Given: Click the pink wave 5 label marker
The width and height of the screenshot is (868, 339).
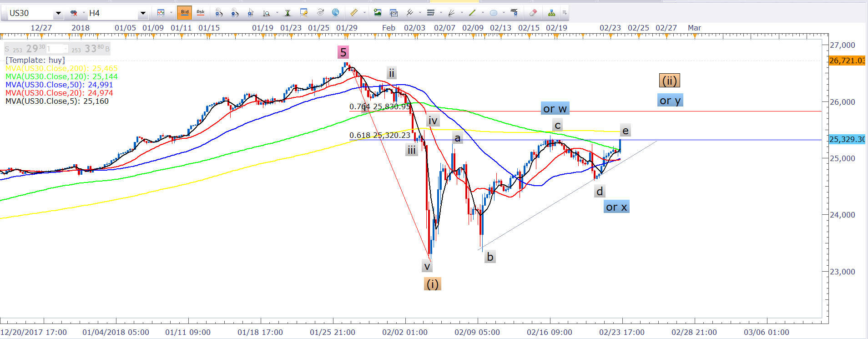Looking at the screenshot, I should (343, 52).
